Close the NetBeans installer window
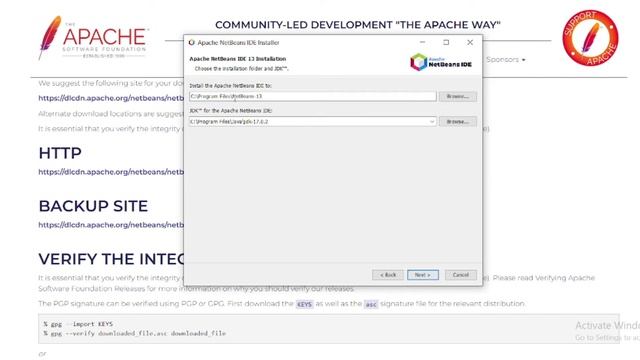640x360 pixels. click(470, 42)
